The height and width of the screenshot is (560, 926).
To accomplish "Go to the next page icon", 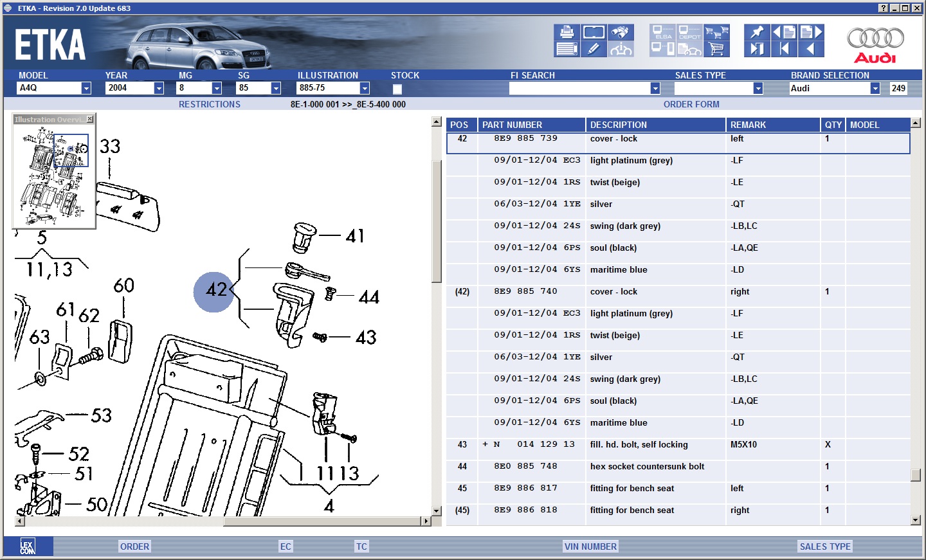I will click(x=811, y=32).
